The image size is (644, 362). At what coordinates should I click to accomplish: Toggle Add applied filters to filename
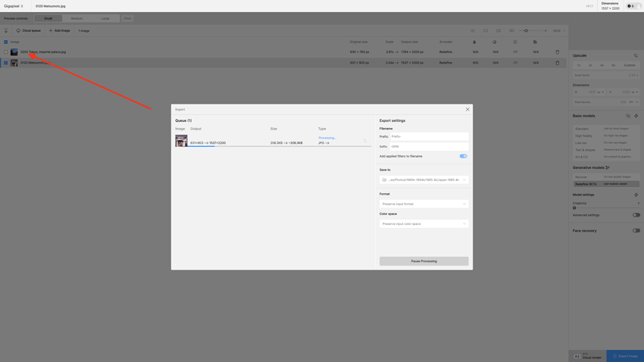coord(463,156)
